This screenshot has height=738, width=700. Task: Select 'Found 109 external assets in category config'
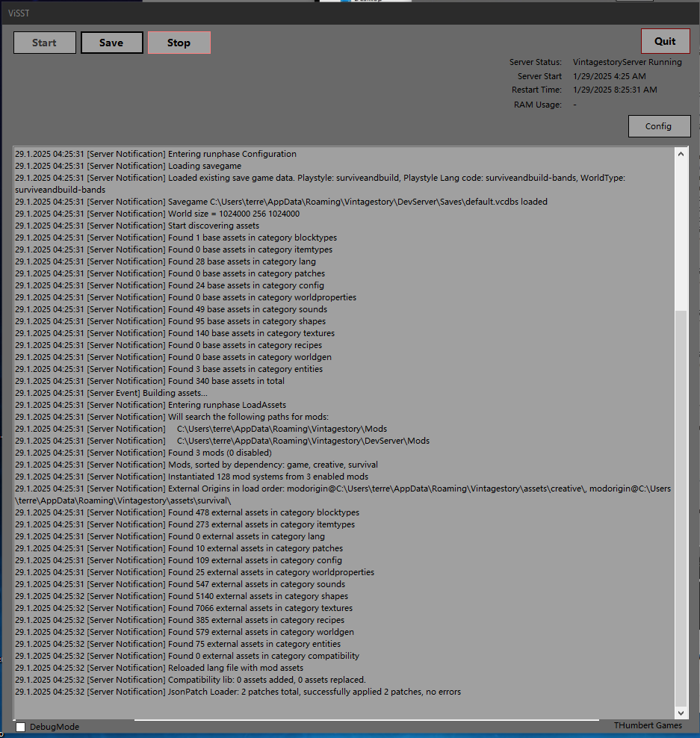click(179, 560)
